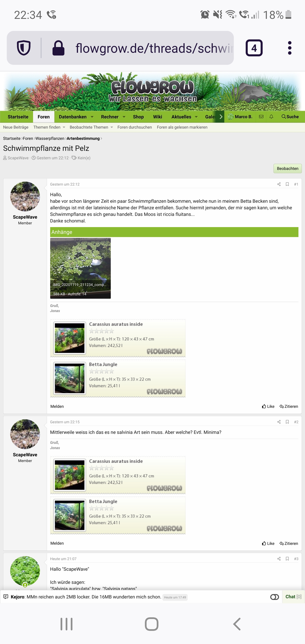
Task: Switch to the Wiki menu item
Action: 158,117
